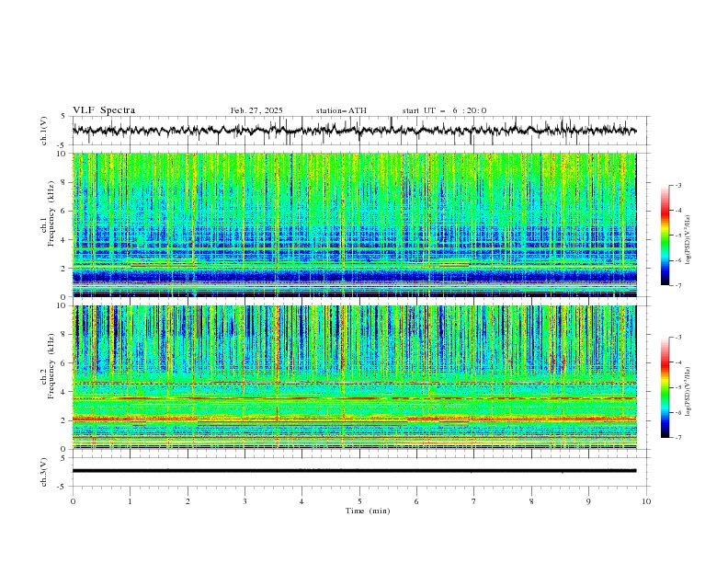
Task: Select the "start UT = 6 :20: 0" label
Action: click(444, 110)
